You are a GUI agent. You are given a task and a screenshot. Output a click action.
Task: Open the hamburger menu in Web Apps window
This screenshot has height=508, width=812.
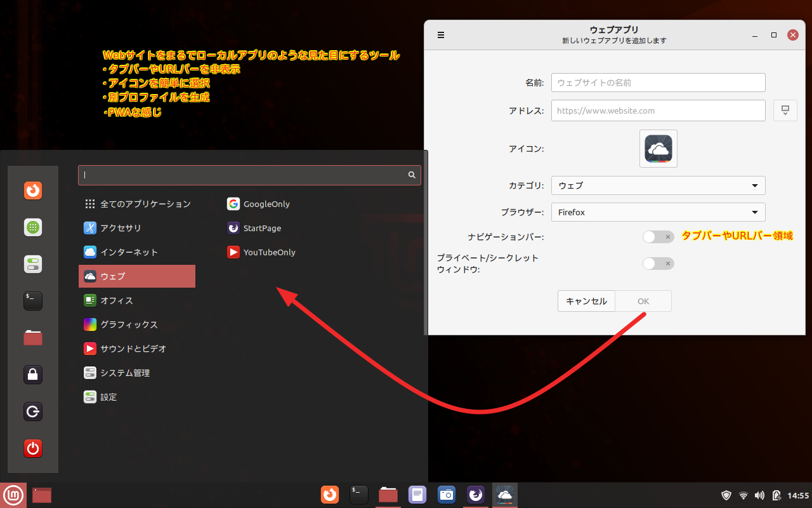pos(441,36)
